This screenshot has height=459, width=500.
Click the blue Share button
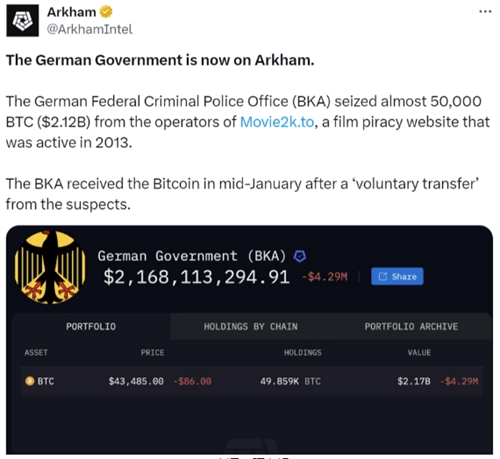click(397, 276)
